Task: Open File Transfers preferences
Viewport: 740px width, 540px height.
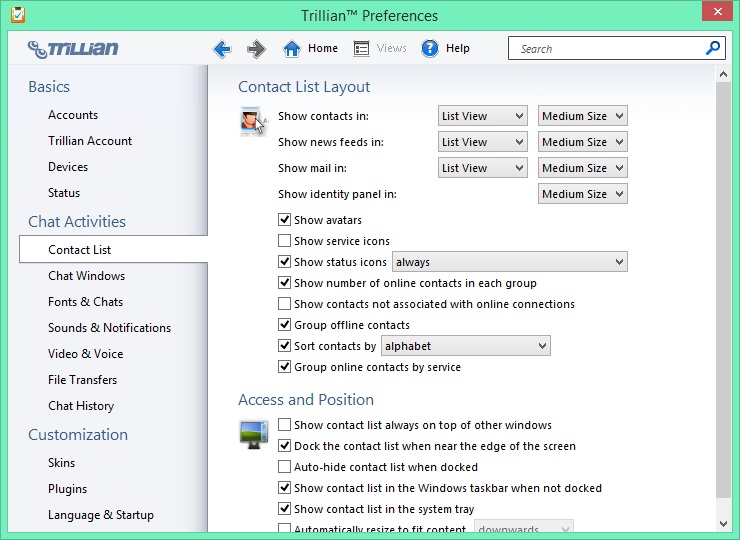Action: click(83, 380)
